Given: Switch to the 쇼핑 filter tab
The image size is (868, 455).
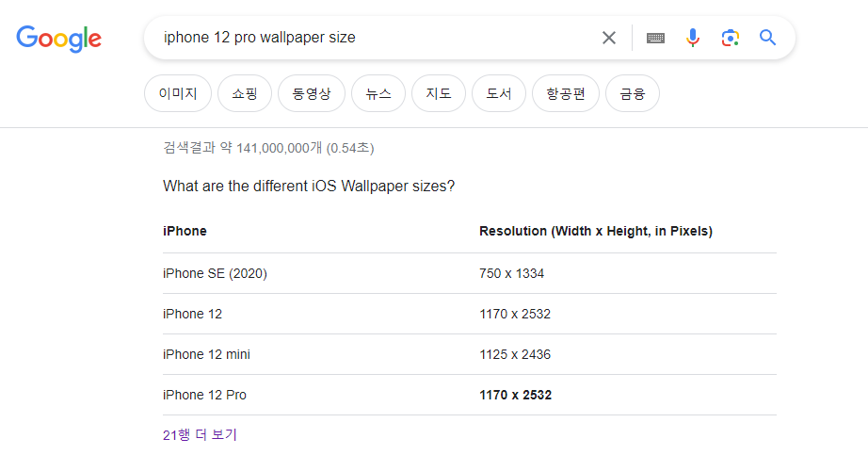Looking at the screenshot, I should point(245,93).
